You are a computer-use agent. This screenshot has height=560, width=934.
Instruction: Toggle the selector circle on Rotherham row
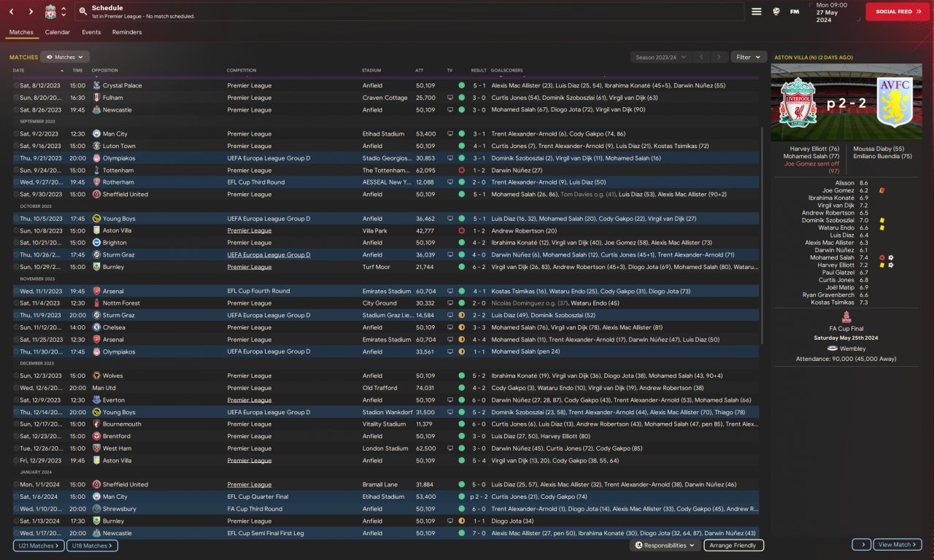pyautogui.click(x=16, y=182)
